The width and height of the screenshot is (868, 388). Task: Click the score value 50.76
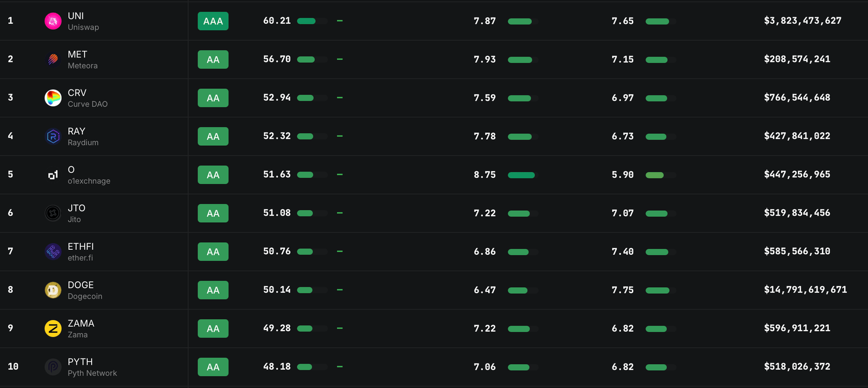point(277,251)
